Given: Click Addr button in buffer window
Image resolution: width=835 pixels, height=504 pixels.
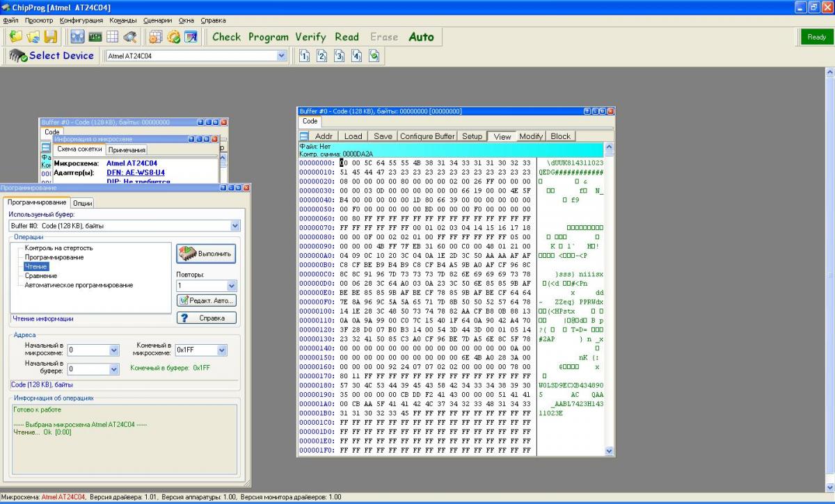Looking at the screenshot, I should pos(324,136).
